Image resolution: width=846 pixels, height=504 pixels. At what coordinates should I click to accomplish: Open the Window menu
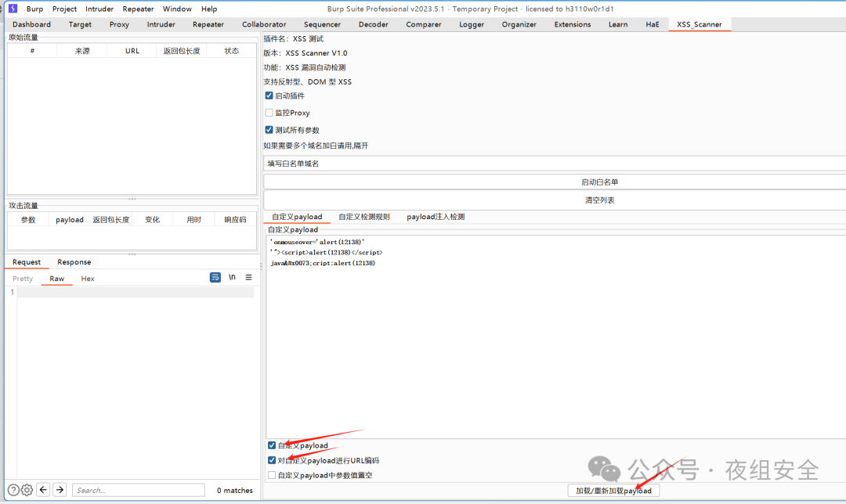click(177, 9)
